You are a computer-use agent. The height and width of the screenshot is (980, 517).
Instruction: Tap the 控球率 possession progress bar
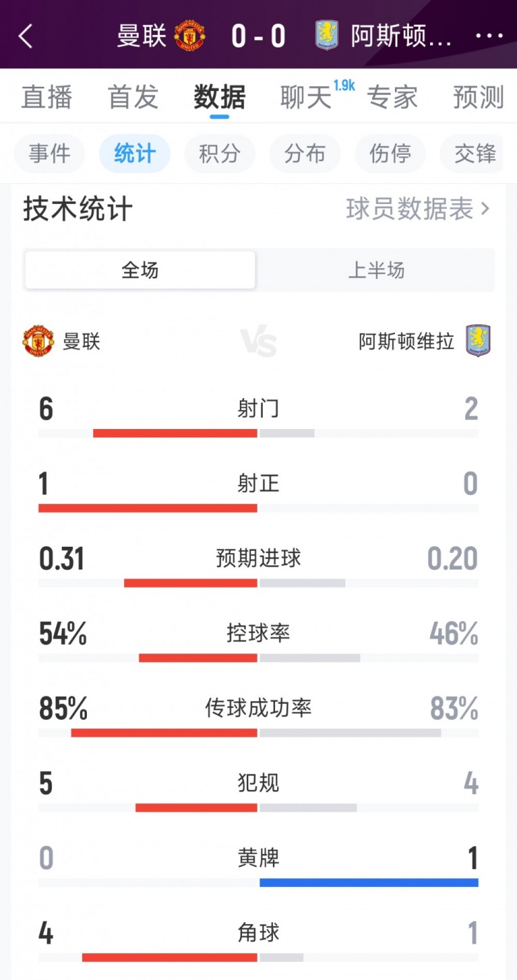tap(258, 658)
